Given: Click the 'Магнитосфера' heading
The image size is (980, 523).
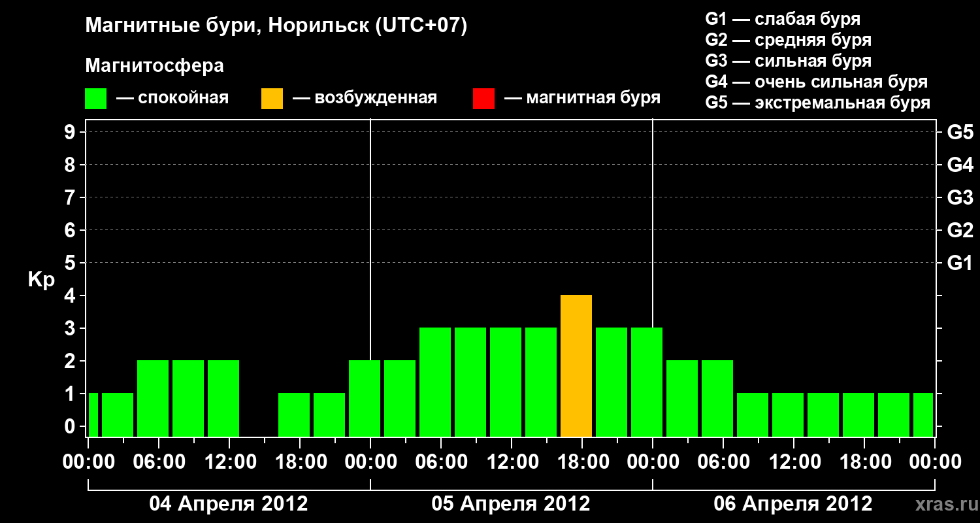Looking at the screenshot, I should point(154,66).
